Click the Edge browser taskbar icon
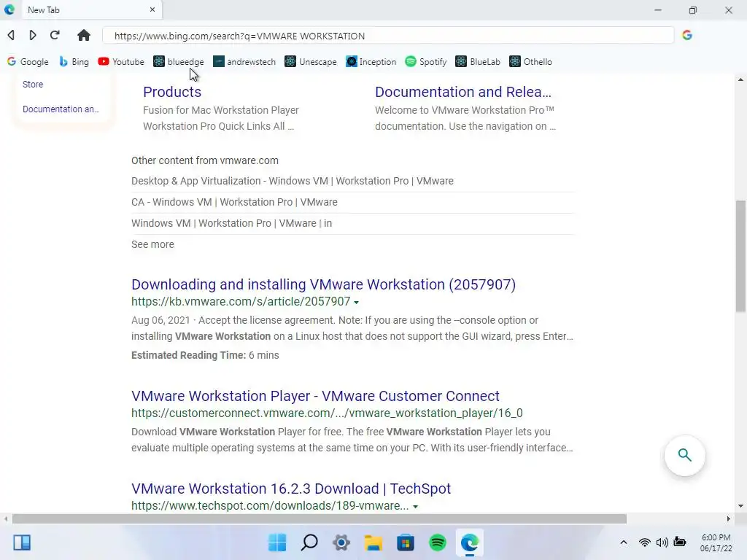Viewport: 747px width, 560px height. click(470, 542)
